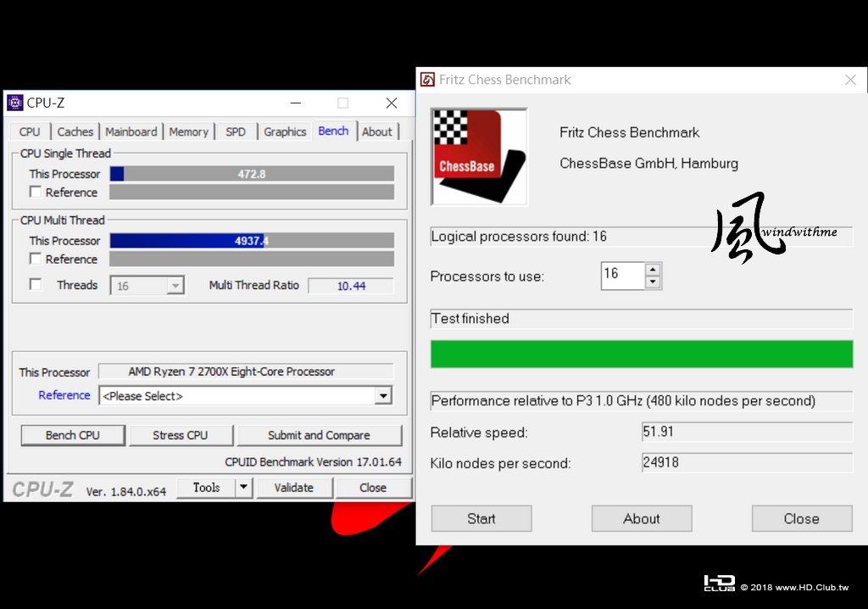
Task: Click the ChessBase logo image
Action: (480, 157)
